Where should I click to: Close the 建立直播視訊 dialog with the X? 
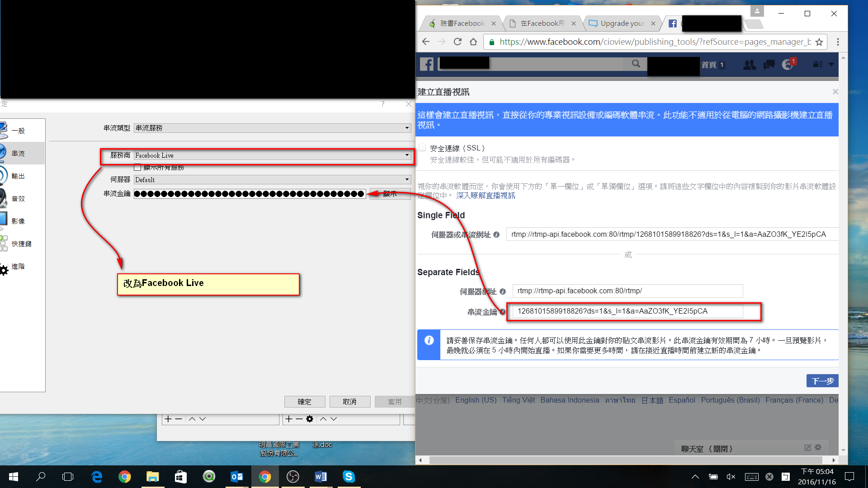[835, 92]
